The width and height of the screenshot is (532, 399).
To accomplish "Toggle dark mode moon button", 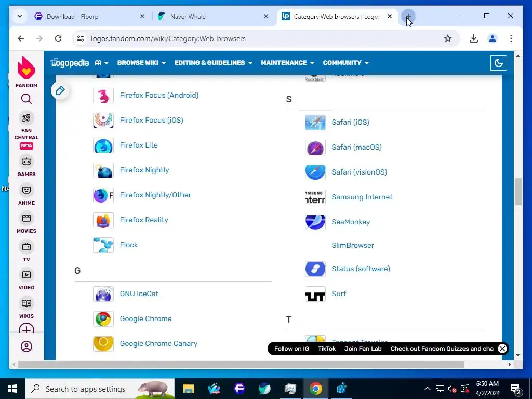I will click(498, 63).
